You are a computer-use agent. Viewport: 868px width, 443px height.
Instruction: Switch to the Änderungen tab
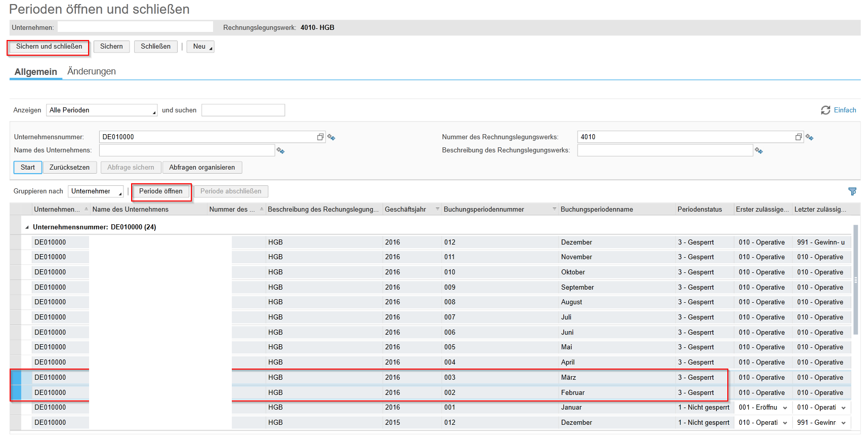[92, 71]
